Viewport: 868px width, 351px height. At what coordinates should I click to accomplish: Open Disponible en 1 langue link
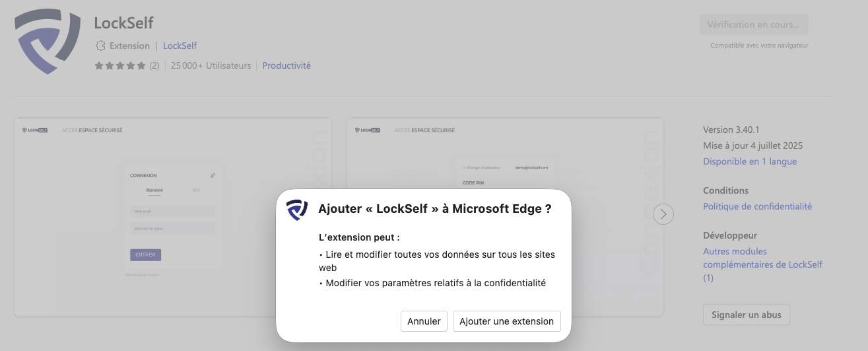point(750,161)
